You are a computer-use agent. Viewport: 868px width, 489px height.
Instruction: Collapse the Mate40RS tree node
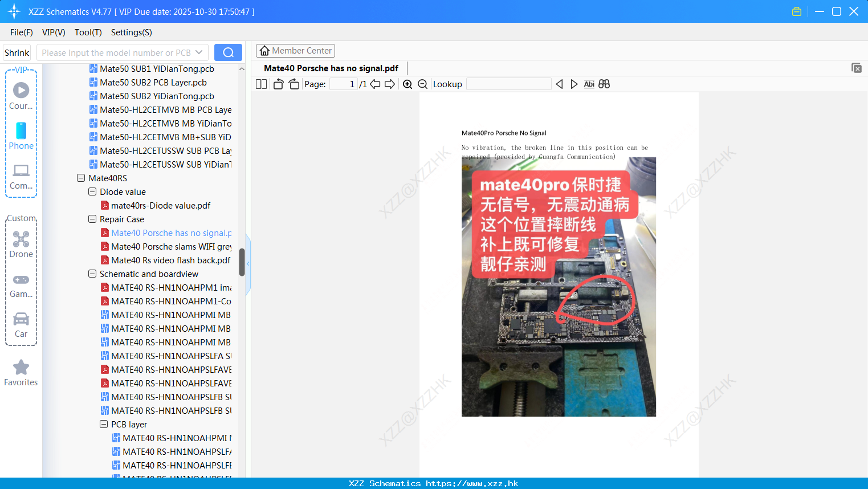point(81,178)
